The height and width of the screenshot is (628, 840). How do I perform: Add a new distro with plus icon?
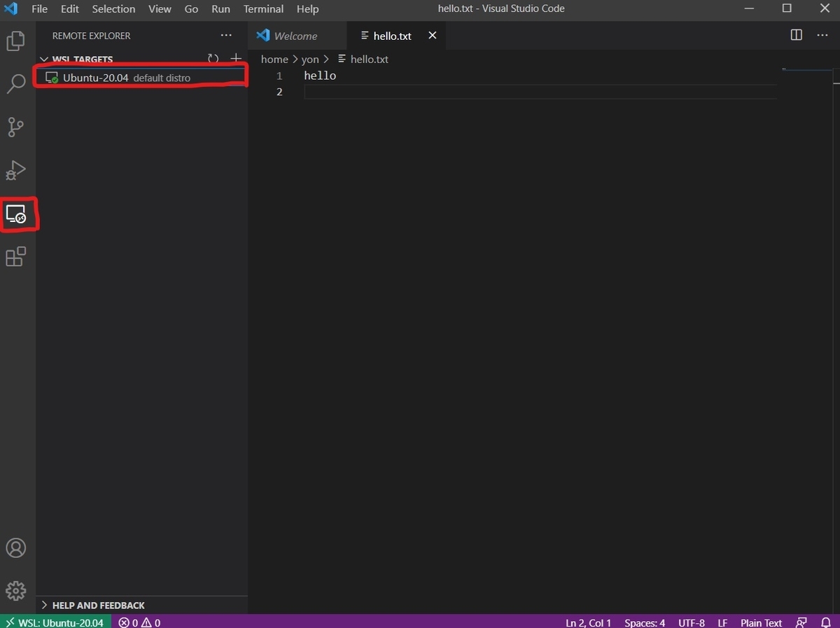pyautogui.click(x=236, y=59)
